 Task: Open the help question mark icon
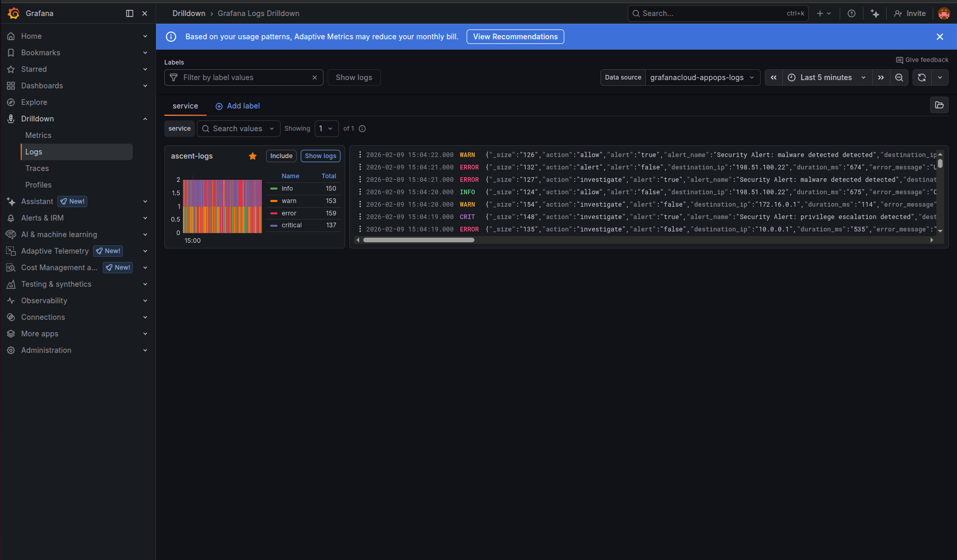point(852,13)
